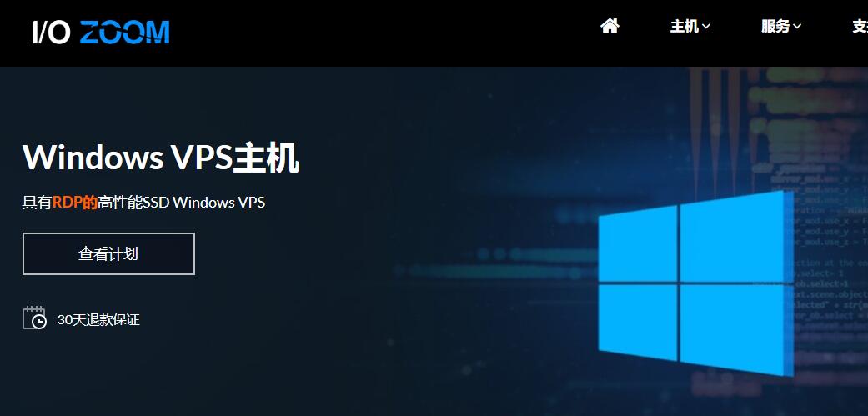Click the blue Windows logo graphic
This screenshot has width=868, height=416.
click(x=696, y=283)
